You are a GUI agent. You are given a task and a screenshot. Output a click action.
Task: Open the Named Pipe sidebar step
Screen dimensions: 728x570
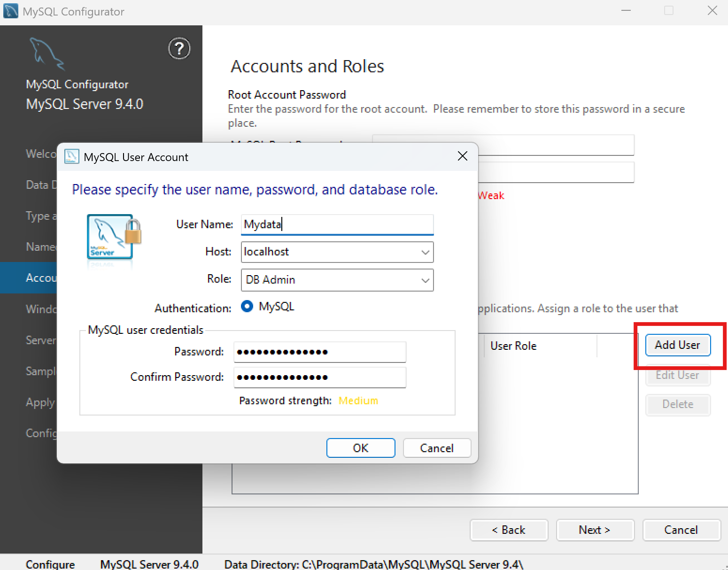click(40, 247)
